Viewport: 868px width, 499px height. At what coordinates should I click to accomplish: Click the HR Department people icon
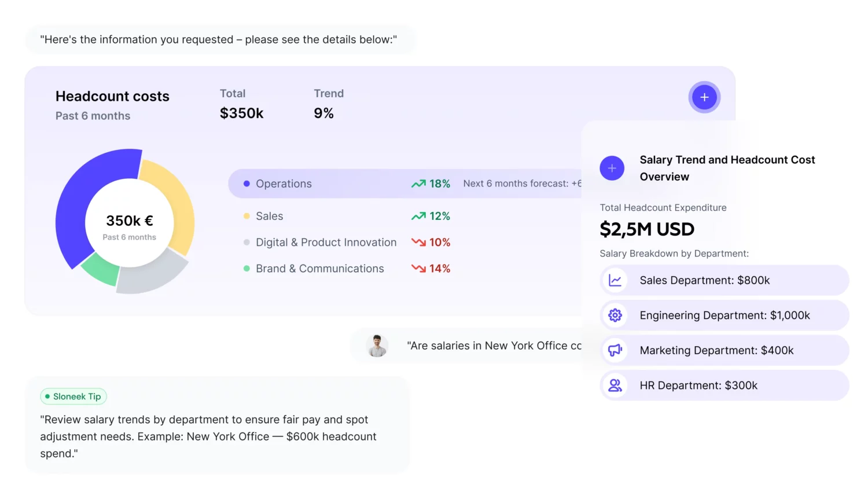click(615, 386)
